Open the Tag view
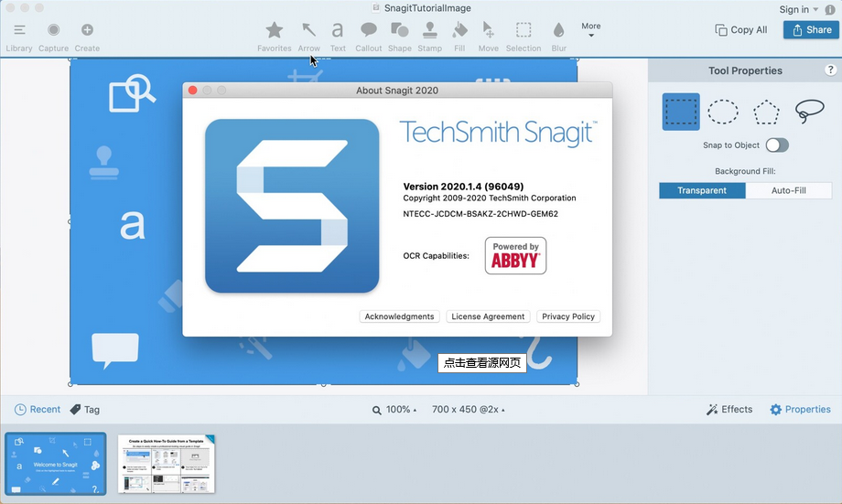 coord(85,410)
